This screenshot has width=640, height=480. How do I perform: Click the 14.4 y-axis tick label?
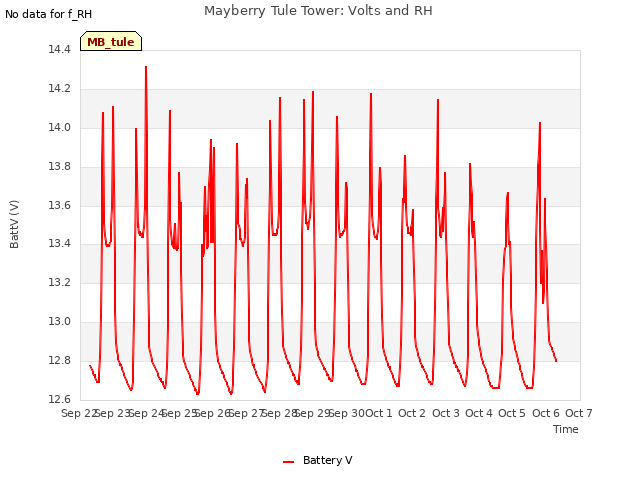(x=59, y=49)
